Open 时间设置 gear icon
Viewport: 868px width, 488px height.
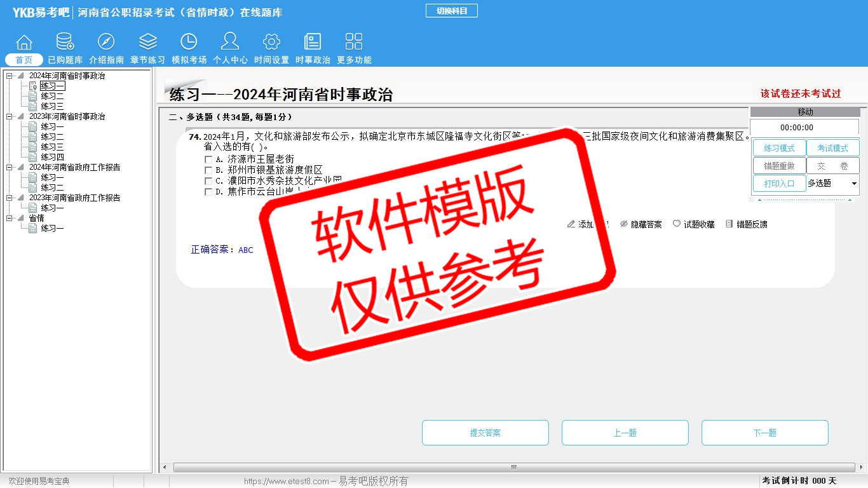[271, 43]
